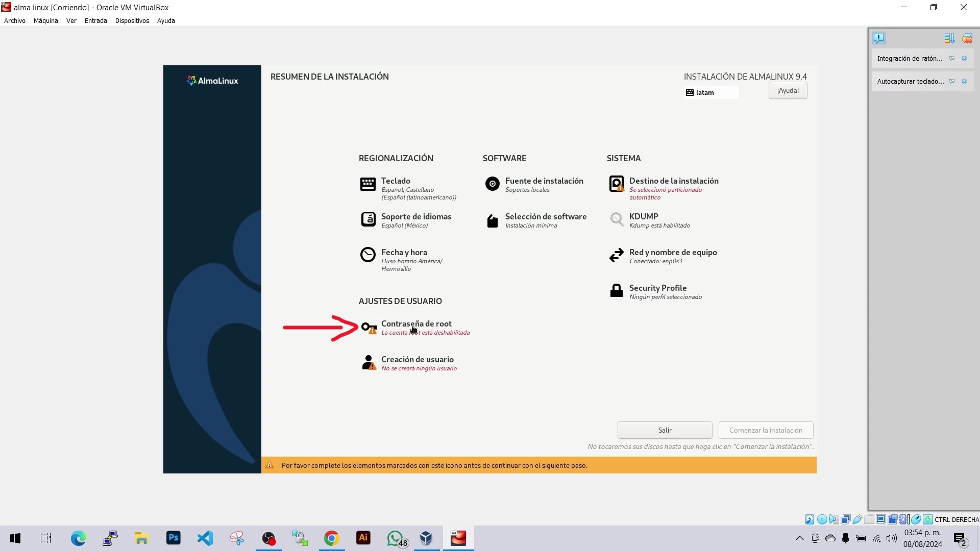Click the VirtualBox display status icon

[881, 519]
